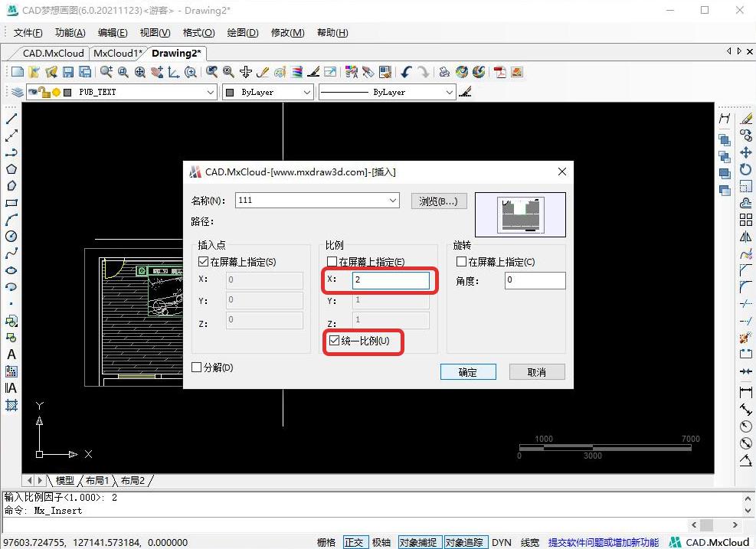Uncheck the 统一比例(U) checkbox
This screenshot has width=756, height=549.
(x=333, y=341)
